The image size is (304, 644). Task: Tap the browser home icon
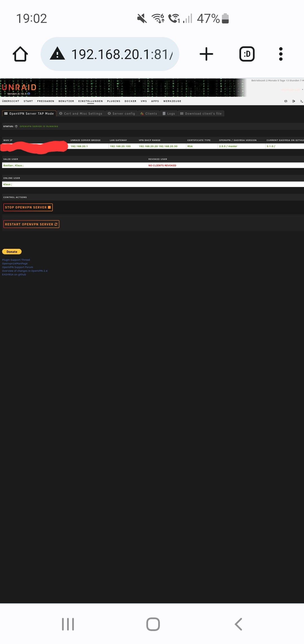pyautogui.click(x=20, y=54)
